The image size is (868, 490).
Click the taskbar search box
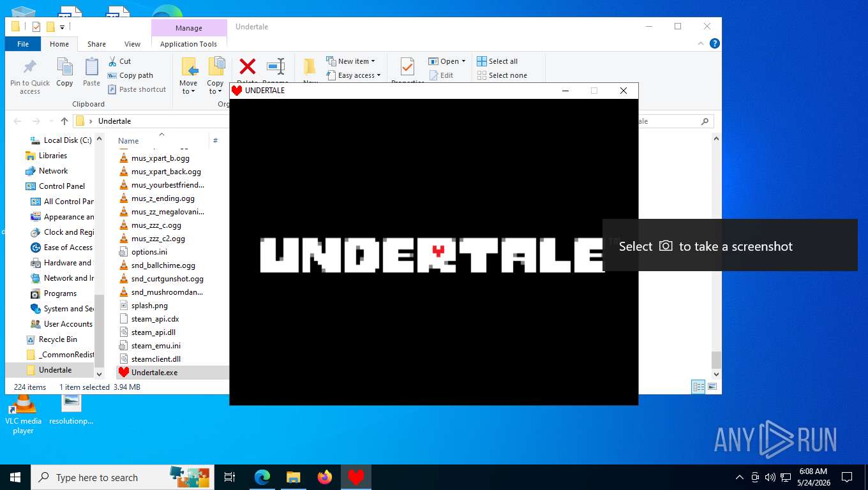pos(123,477)
